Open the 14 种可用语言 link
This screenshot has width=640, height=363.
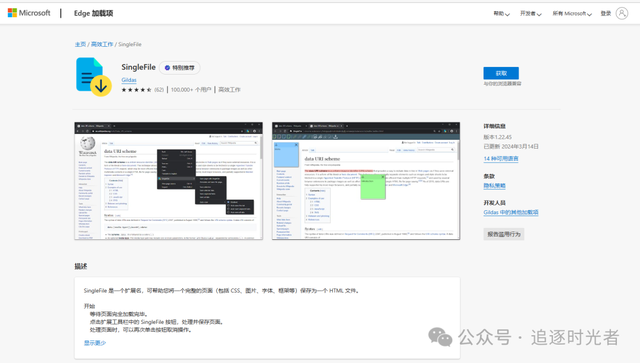coord(501,158)
